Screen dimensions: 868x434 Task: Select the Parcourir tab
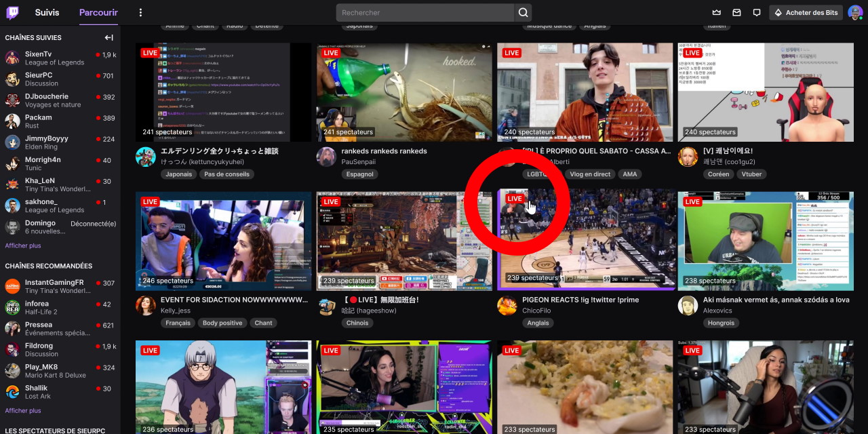[98, 12]
